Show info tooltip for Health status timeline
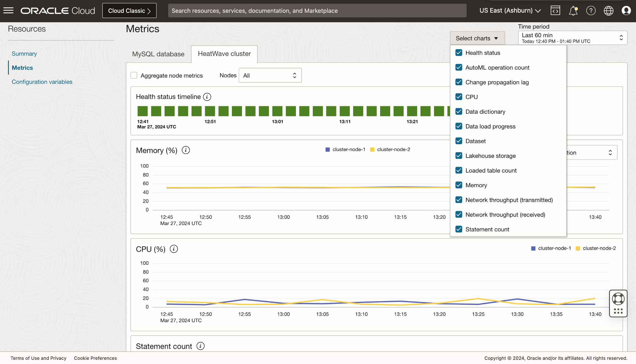 coord(207,97)
